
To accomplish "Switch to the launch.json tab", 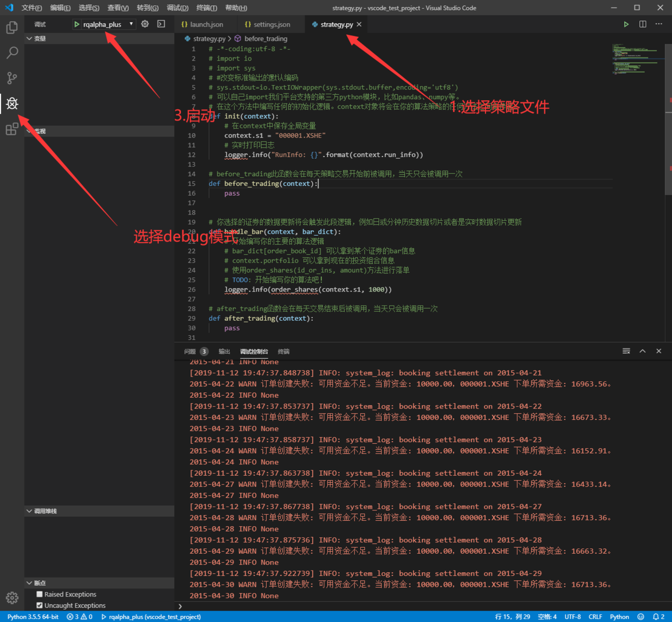I will (206, 24).
